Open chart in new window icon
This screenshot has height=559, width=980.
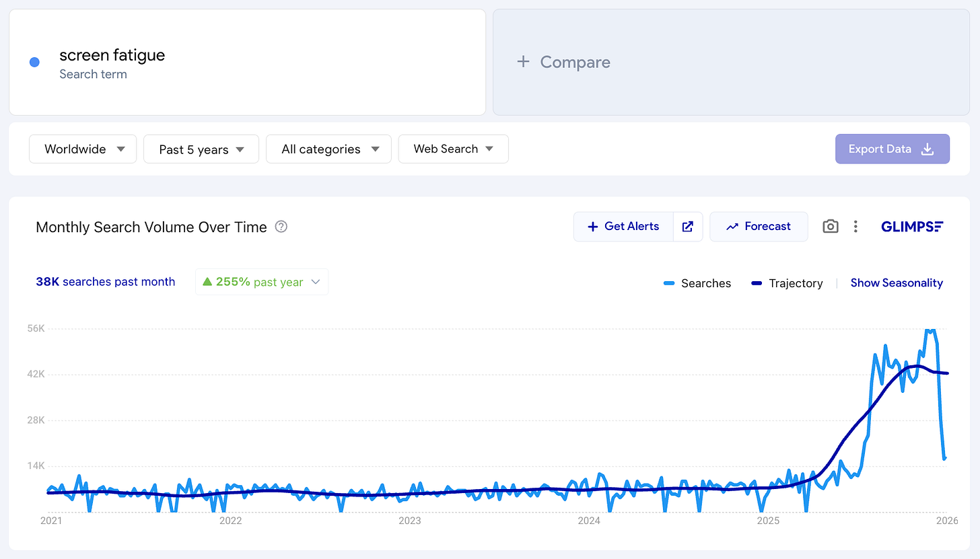tap(688, 227)
